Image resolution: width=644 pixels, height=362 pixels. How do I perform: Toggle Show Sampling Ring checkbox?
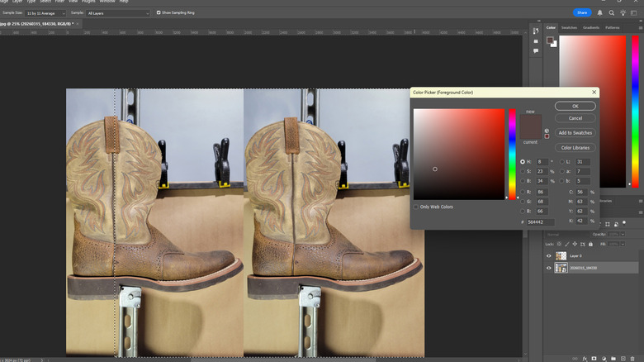[x=159, y=12]
